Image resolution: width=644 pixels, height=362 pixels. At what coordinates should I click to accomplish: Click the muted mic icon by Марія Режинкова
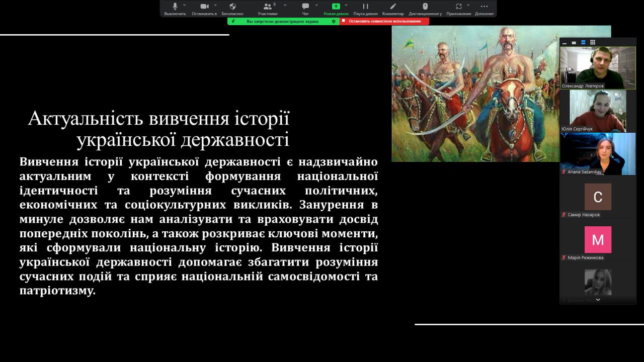pos(564,257)
